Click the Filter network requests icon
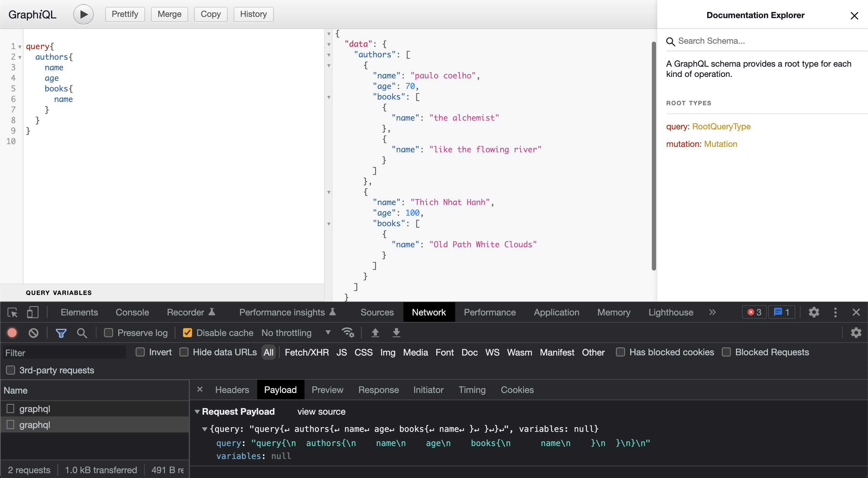 pyautogui.click(x=61, y=333)
